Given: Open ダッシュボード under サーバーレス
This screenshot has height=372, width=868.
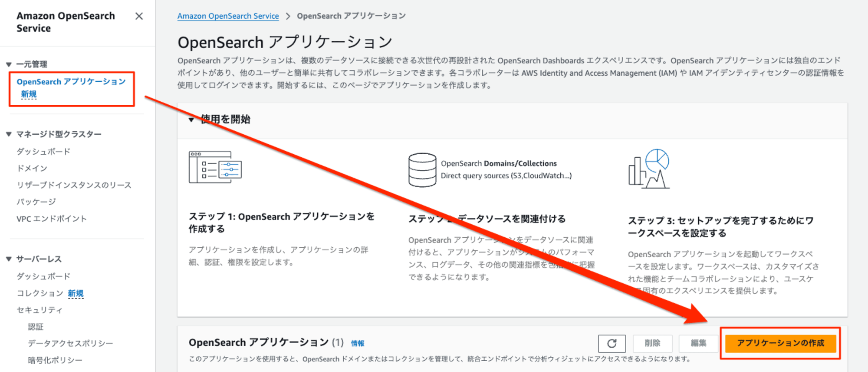Looking at the screenshot, I should tap(43, 276).
